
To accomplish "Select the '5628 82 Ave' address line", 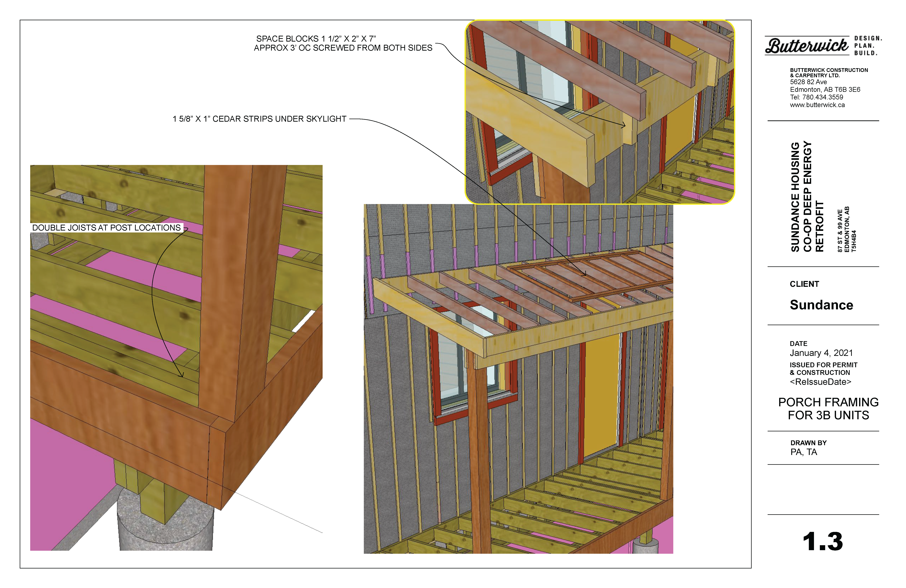I will [808, 82].
